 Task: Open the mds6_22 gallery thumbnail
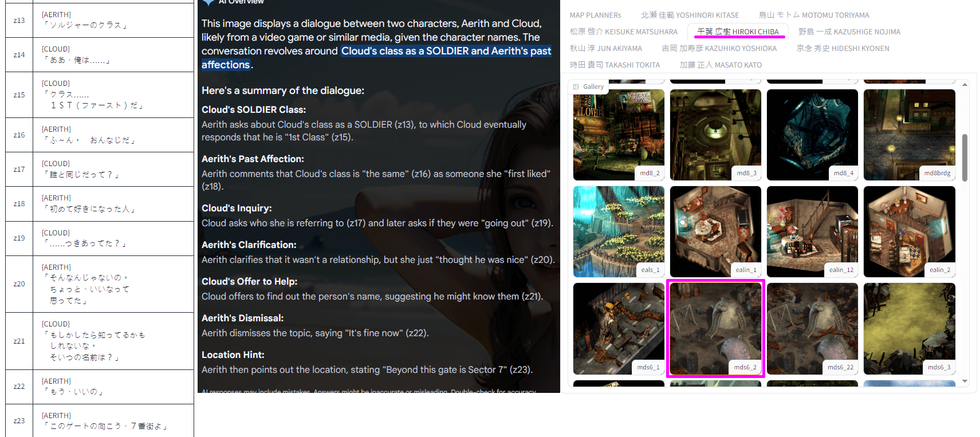(812, 329)
